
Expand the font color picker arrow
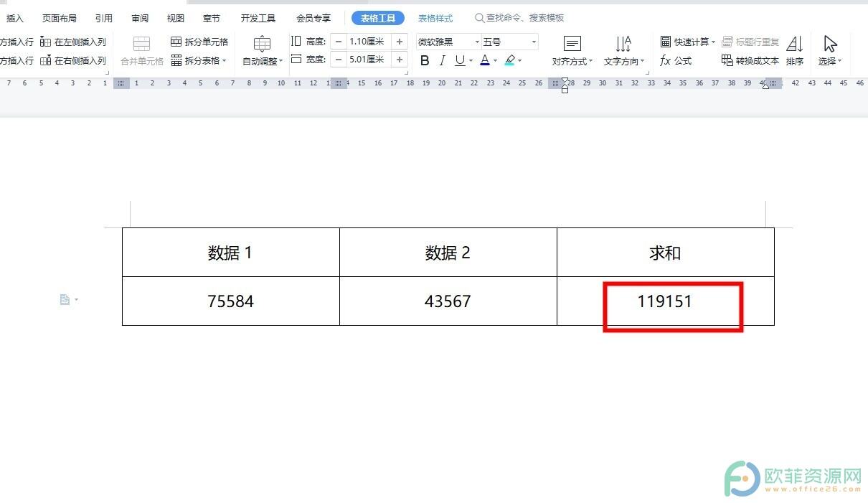click(x=496, y=61)
